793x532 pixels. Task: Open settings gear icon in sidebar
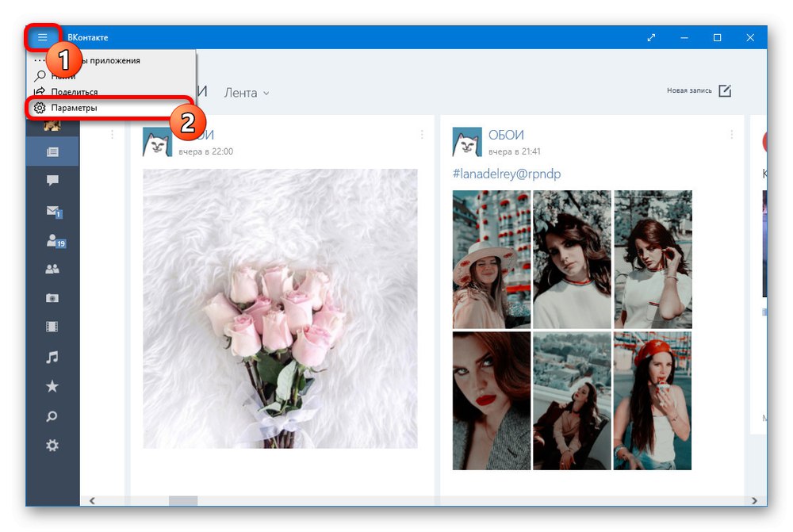click(x=52, y=446)
